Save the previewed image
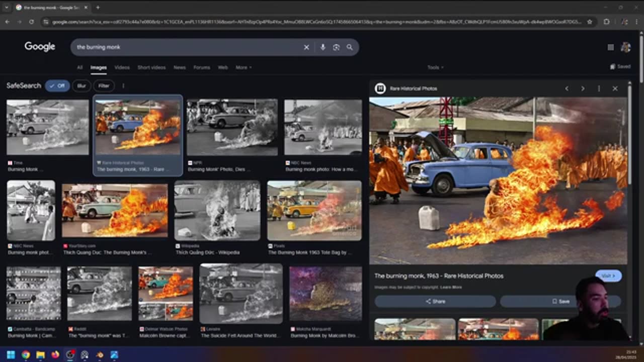The image size is (644, 362). pos(560,301)
